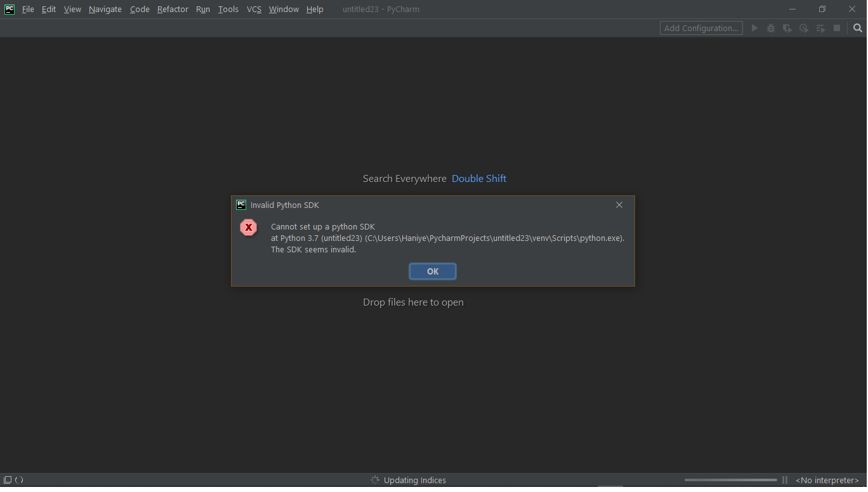Click the Concurrency Diagram run icon
868x492 pixels.
pyautogui.click(x=820, y=28)
